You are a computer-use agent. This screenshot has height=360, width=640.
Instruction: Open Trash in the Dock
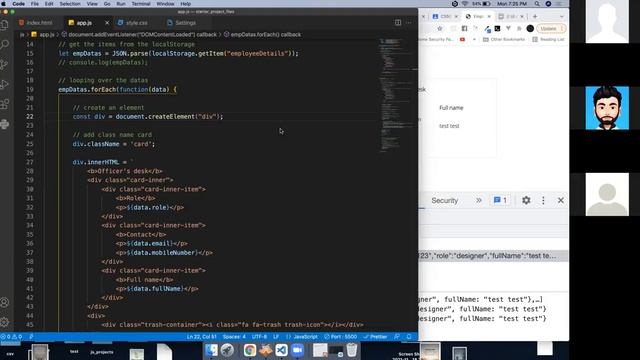[x=352, y=350]
